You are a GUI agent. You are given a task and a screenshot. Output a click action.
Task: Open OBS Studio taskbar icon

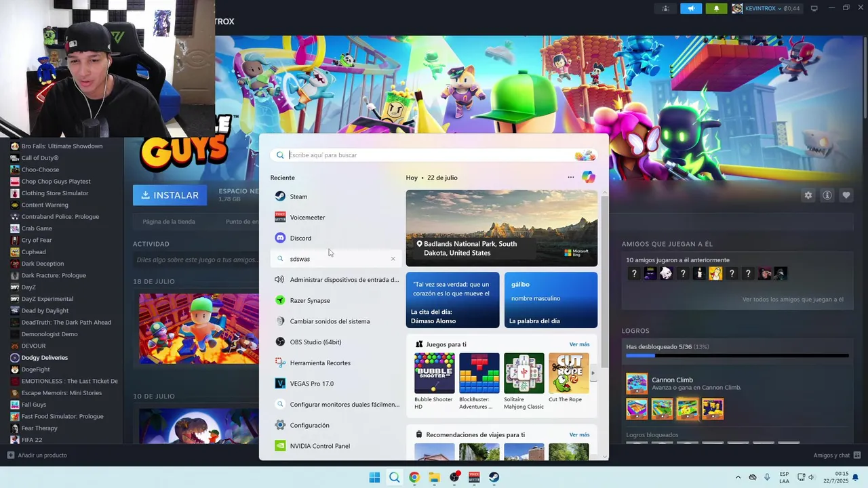pyautogui.click(x=454, y=477)
